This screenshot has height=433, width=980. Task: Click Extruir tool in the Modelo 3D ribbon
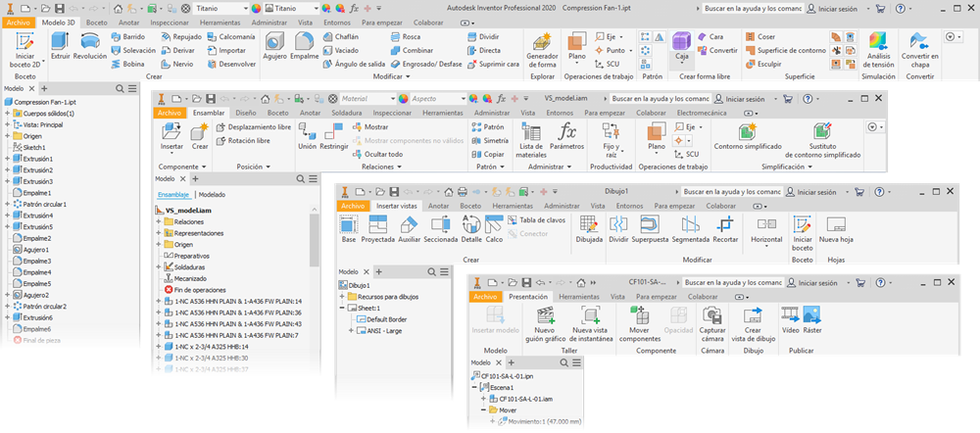coord(60,46)
